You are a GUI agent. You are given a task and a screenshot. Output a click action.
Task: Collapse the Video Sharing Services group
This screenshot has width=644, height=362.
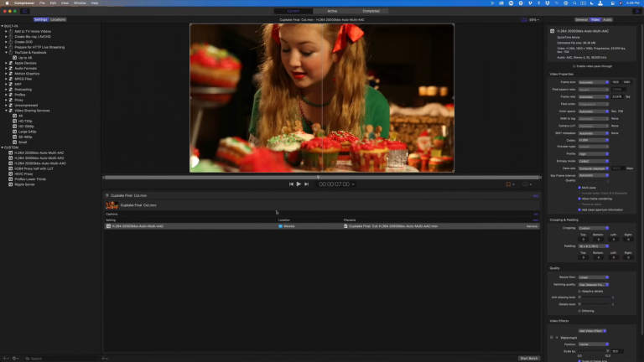tap(6, 110)
